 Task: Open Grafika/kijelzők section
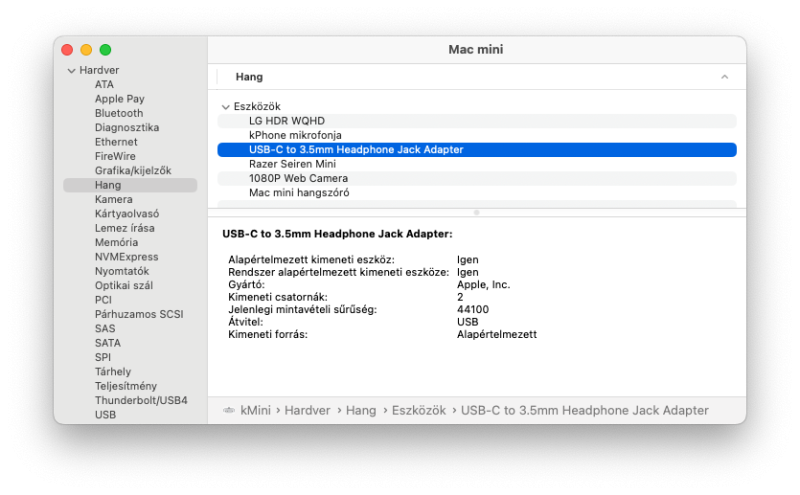point(133,170)
